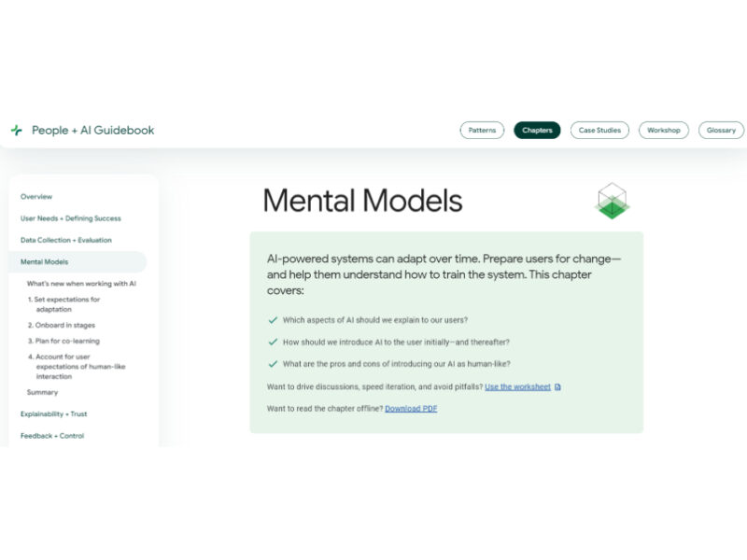Click the People + AI Guidebook logo icon
The width and height of the screenshot is (747, 560).
point(16,131)
